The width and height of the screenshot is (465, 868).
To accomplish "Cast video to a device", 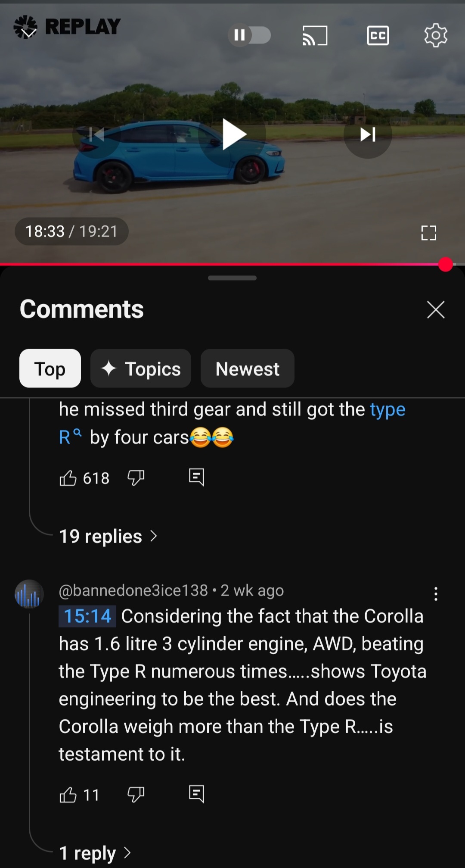I will coord(315,35).
